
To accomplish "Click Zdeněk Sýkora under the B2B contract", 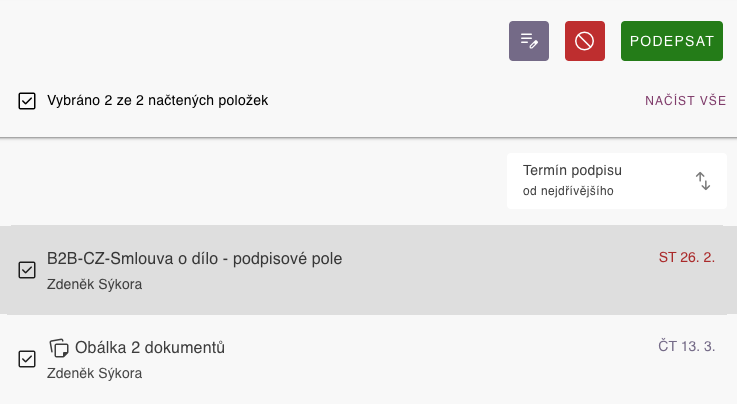I will coord(95,284).
